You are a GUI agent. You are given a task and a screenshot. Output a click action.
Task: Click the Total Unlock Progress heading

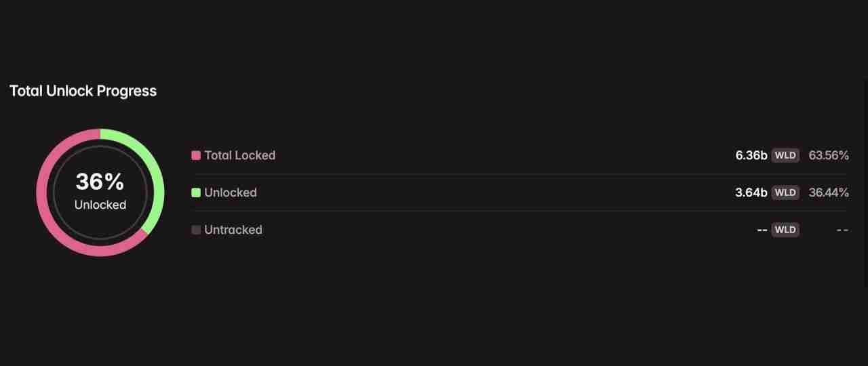83,91
